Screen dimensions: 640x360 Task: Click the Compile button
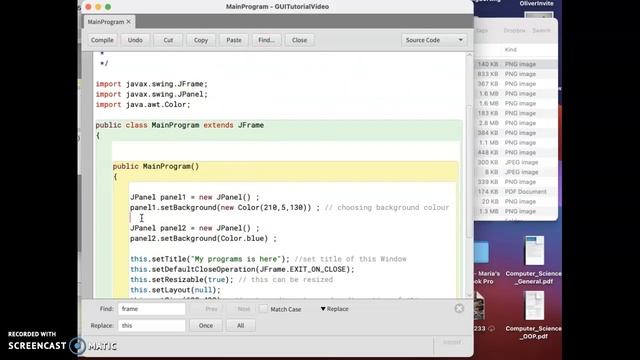click(x=102, y=40)
